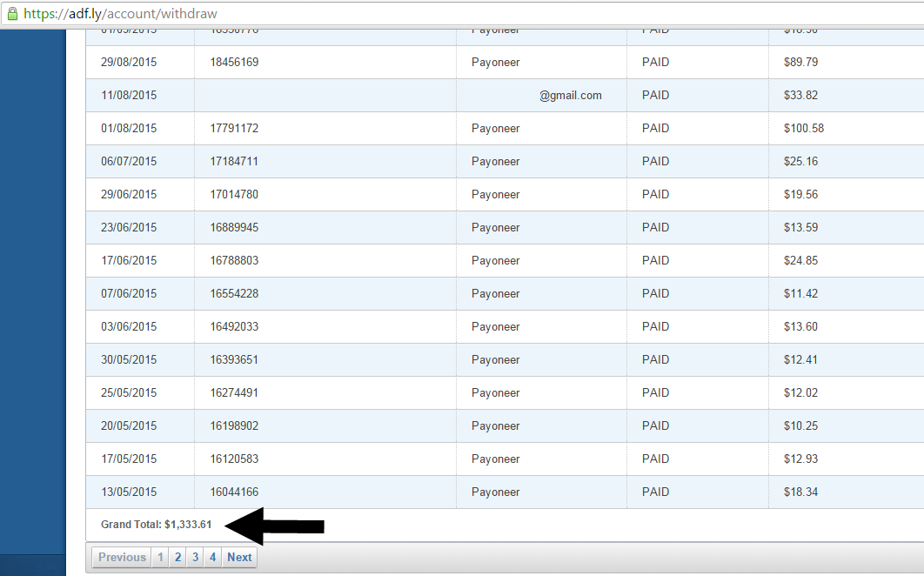Viewport: 924px width, 576px height.
Task: Select amount $33.82
Action: click(800, 95)
